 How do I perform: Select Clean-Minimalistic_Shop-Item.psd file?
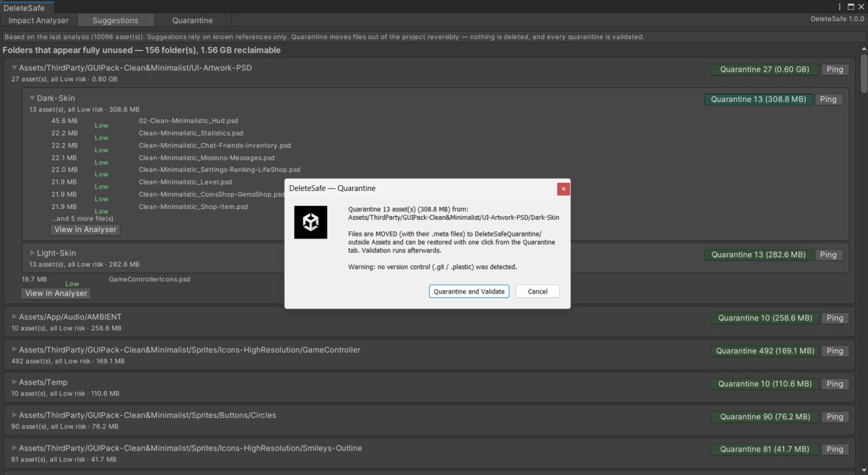point(193,207)
